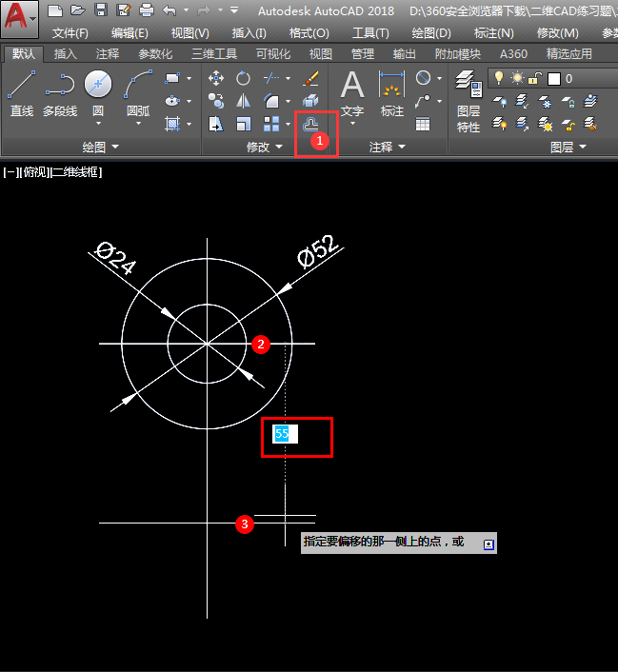Plot the drawing using the printer icon
The width and height of the screenshot is (618, 672).
click(x=147, y=10)
